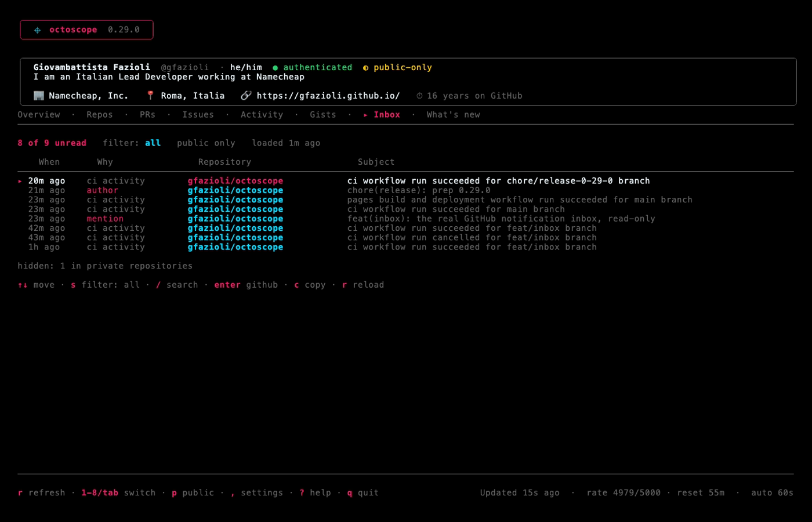The width and height of the screenshot is (812, 522).
Task: Click the / search shortcut hint
Action: [177, 285]
